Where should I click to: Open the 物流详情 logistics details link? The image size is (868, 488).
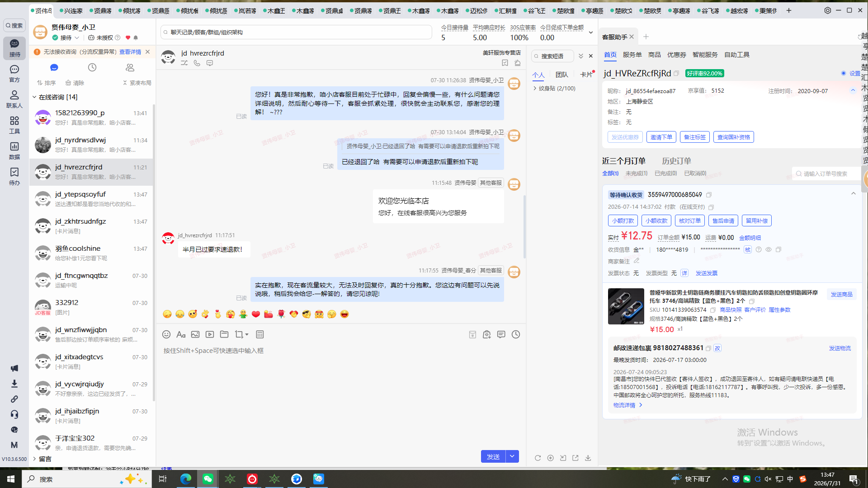click(627, 405)
